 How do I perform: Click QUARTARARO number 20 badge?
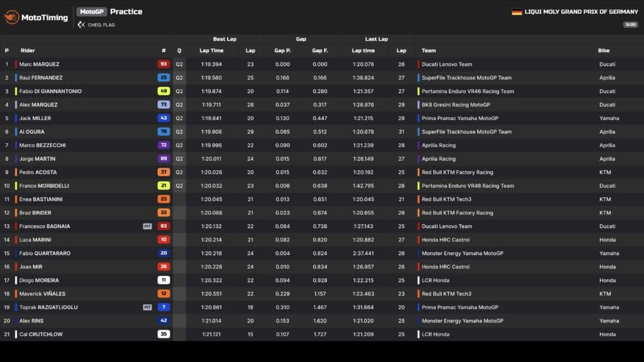click(164, 253)
